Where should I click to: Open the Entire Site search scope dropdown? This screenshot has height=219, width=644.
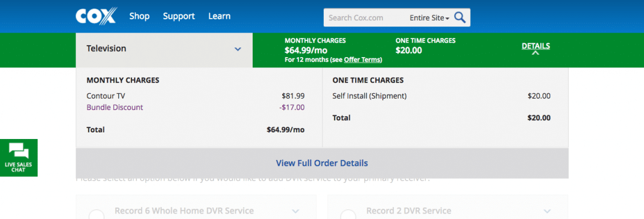(x=429, y=17)
